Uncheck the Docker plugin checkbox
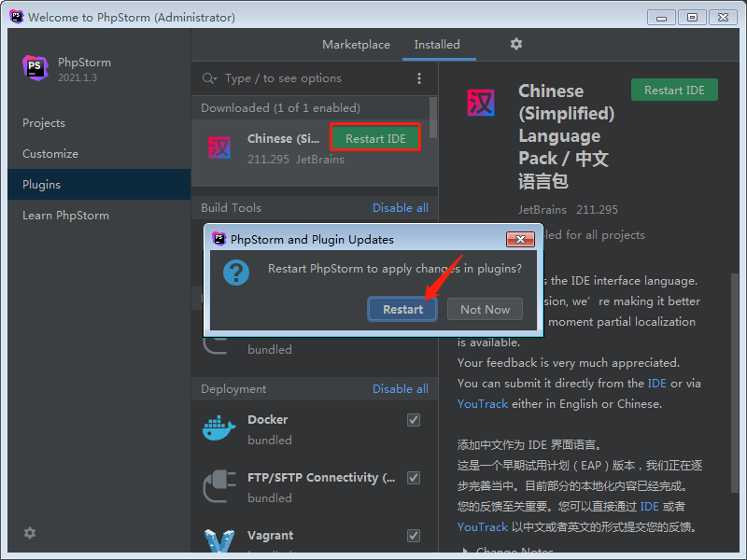 point(414,420)
